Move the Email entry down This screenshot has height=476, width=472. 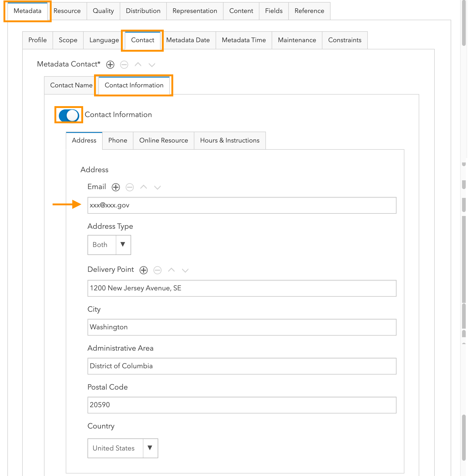(x=157, y=187)
